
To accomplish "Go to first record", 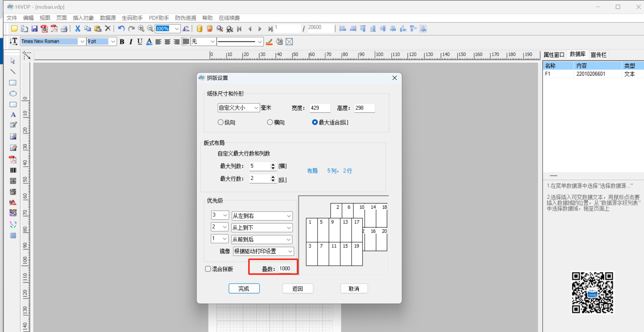I will pyautogui.click(x=239, y=29).
